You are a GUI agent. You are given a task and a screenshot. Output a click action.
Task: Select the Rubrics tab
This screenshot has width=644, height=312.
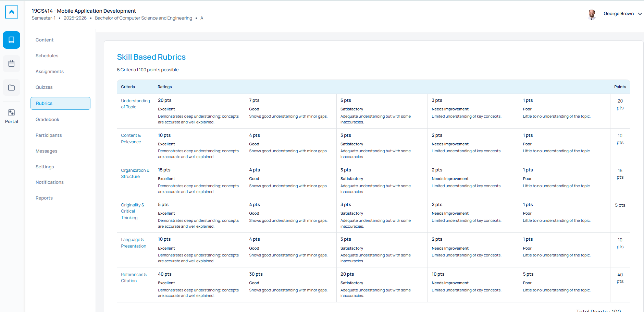pos(60,104)
